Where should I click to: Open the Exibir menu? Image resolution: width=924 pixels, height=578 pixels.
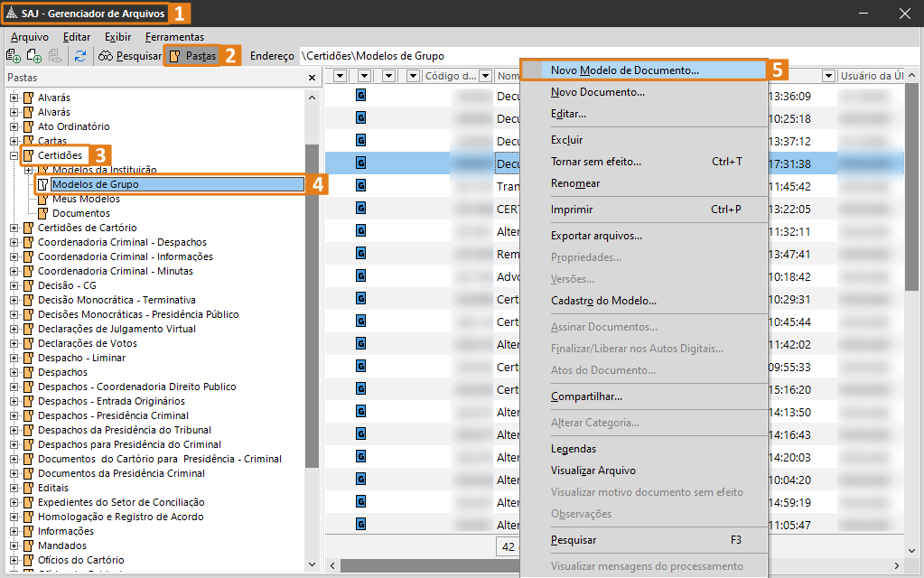[x=117, y=36]
